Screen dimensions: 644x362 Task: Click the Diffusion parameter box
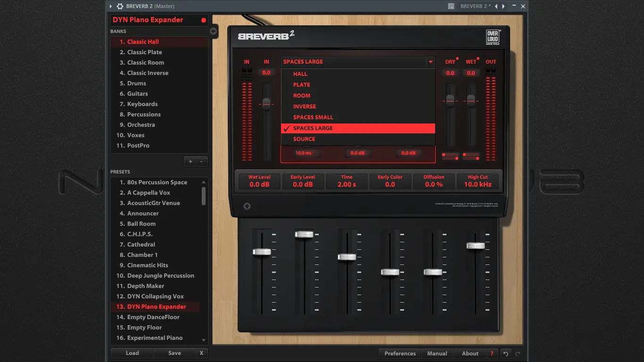(434, 181)
